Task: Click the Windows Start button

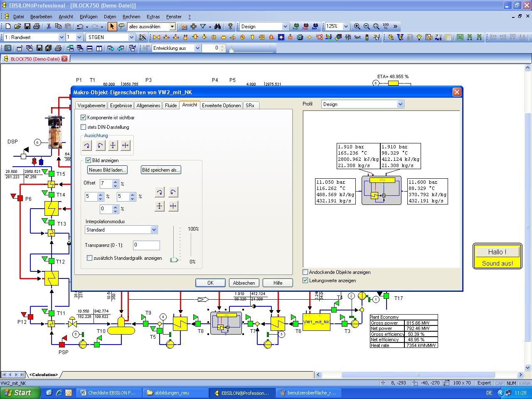Action: (20, 393)
